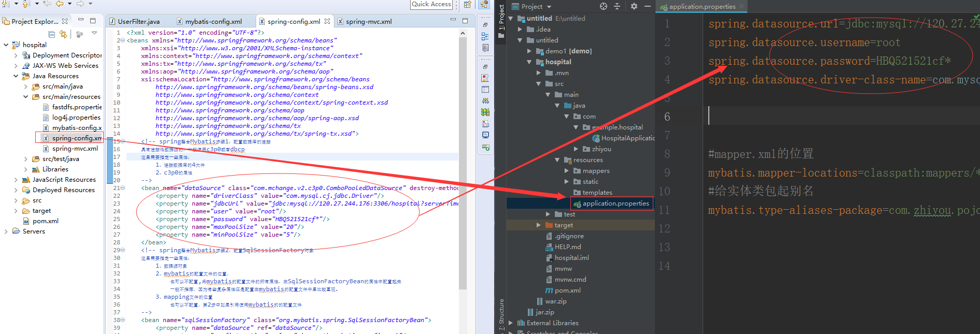
Task: Click the Last Edit Location icon
Action: click(x=47, y=4)
